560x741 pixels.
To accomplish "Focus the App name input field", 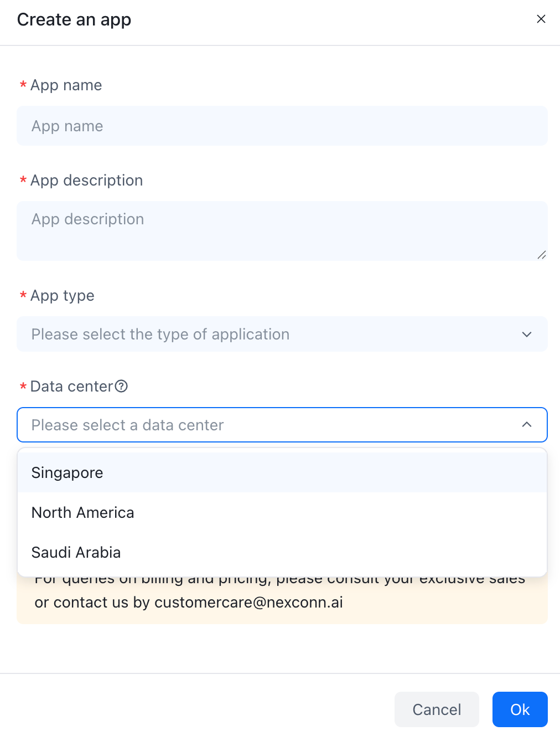I will [282, 126].
